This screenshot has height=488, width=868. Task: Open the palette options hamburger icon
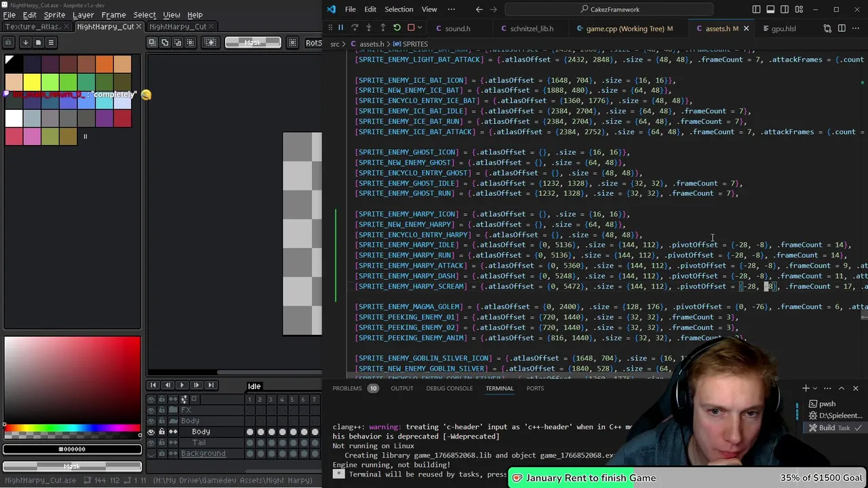click(51, 42)
